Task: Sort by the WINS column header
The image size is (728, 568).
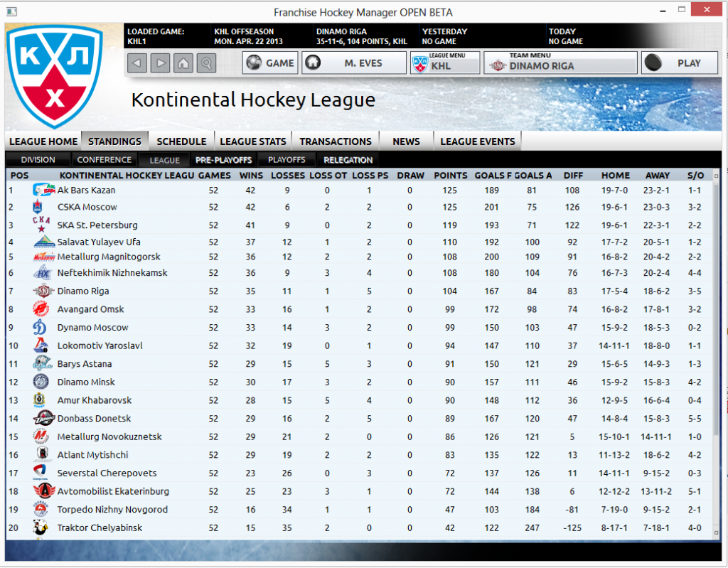Action: click(251, 176)
